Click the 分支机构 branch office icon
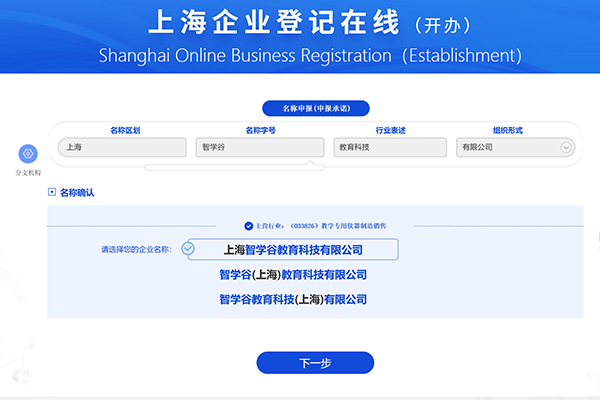 tap(28, 154)
